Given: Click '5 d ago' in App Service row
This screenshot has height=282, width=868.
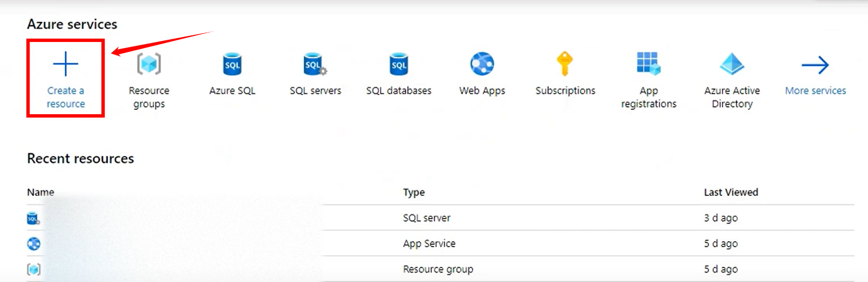Looking at the screenshot, I should click(x=721, y=243).
